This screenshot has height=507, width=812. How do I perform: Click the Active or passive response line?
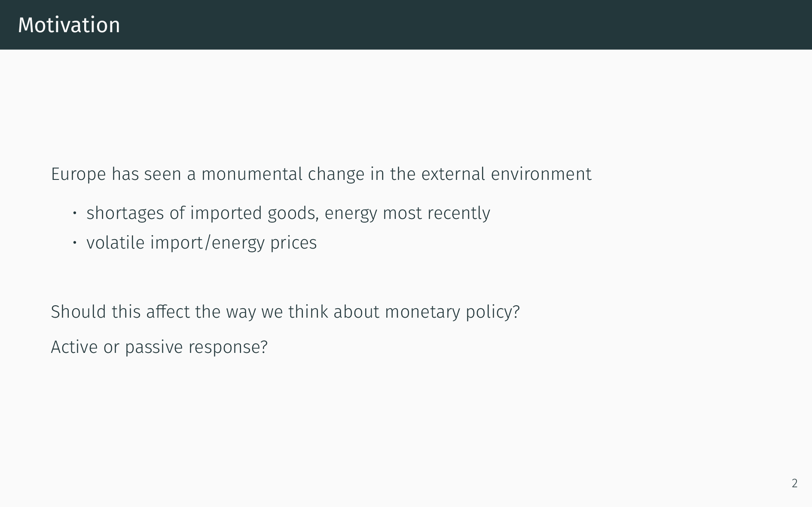tap(159, 347)
